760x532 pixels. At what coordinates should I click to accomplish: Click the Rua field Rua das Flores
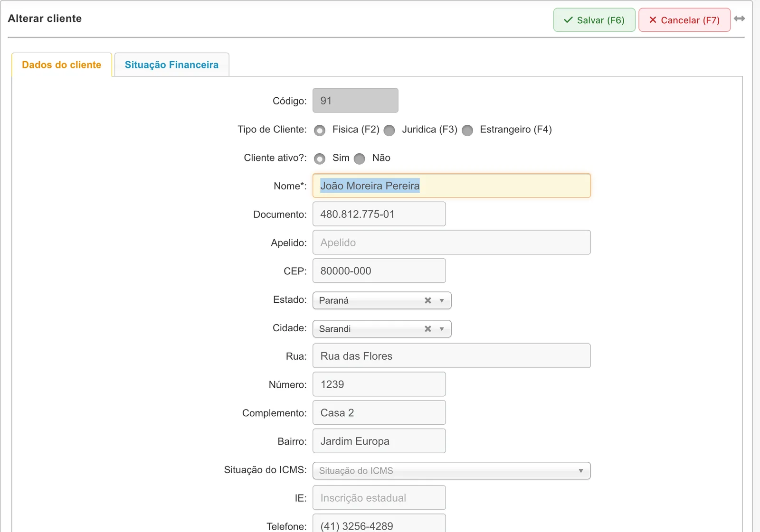pos(452,356)
